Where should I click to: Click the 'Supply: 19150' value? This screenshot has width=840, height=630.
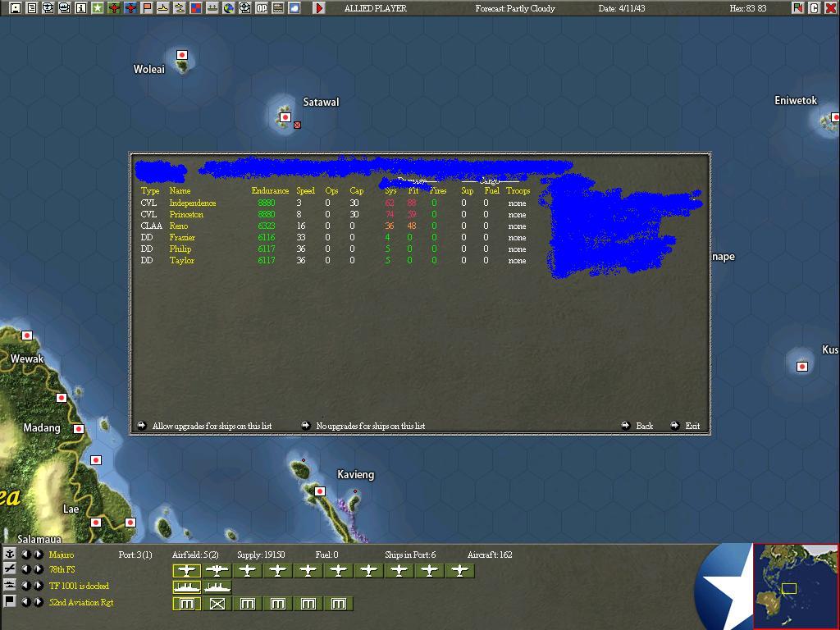[261, 555]
